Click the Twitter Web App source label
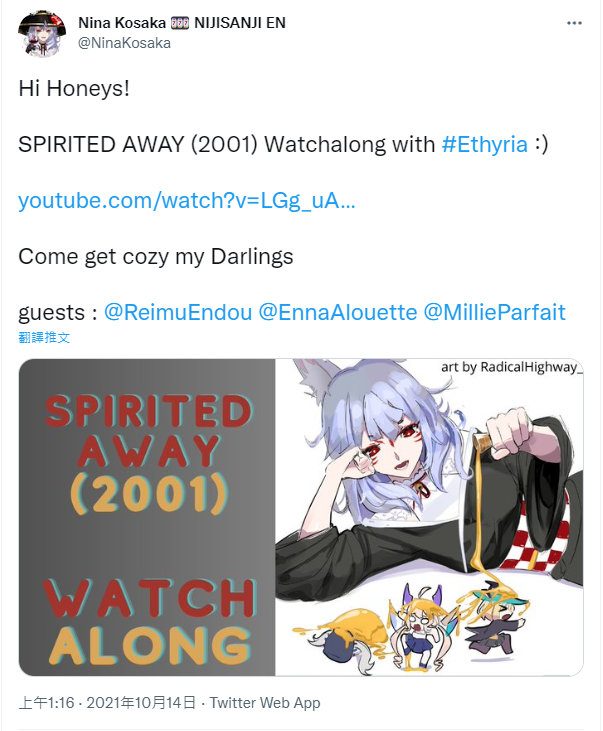This screenshot has height=731, width=603. point(265,703)
